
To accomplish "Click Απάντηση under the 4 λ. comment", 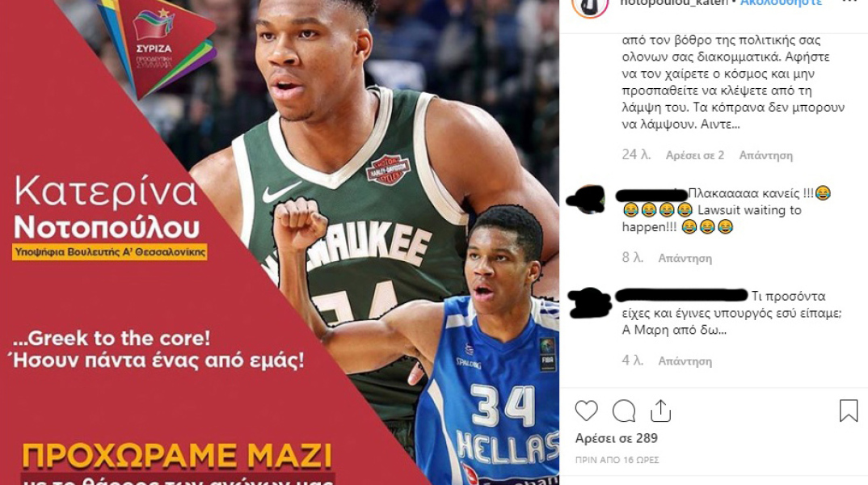I will tap(685, 361).
